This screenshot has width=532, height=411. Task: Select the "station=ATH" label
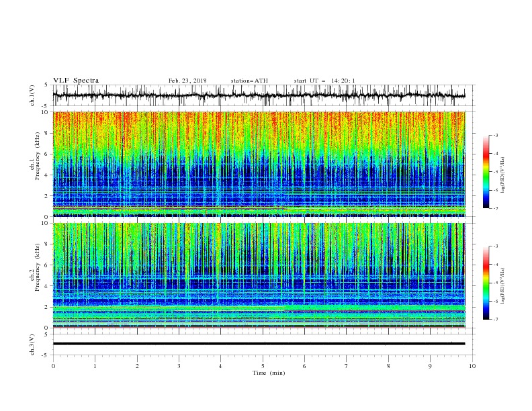click(249, 81)
